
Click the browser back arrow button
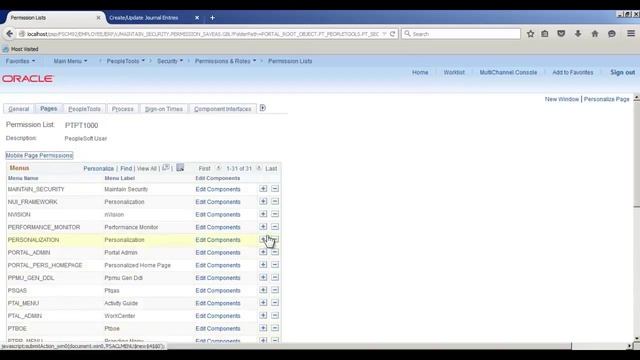pyautogui.click(x=9, y=34)
